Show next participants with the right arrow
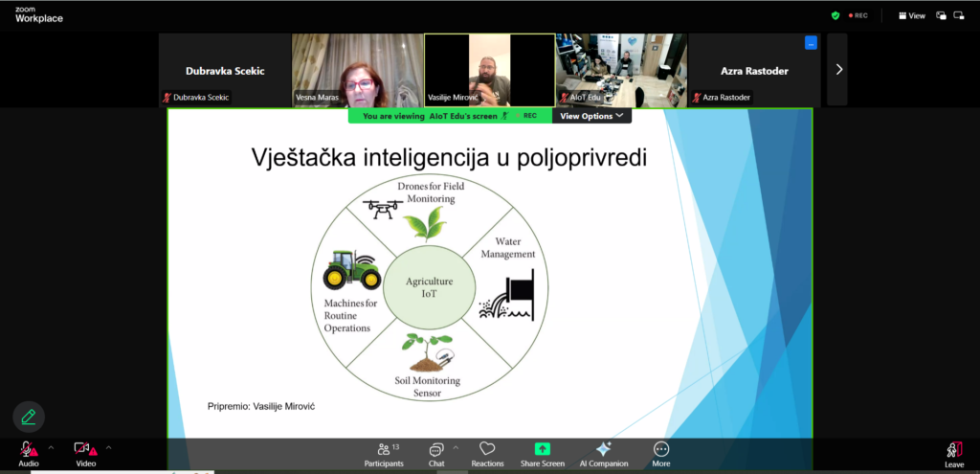The image size is (980, 474). [838, 69]
